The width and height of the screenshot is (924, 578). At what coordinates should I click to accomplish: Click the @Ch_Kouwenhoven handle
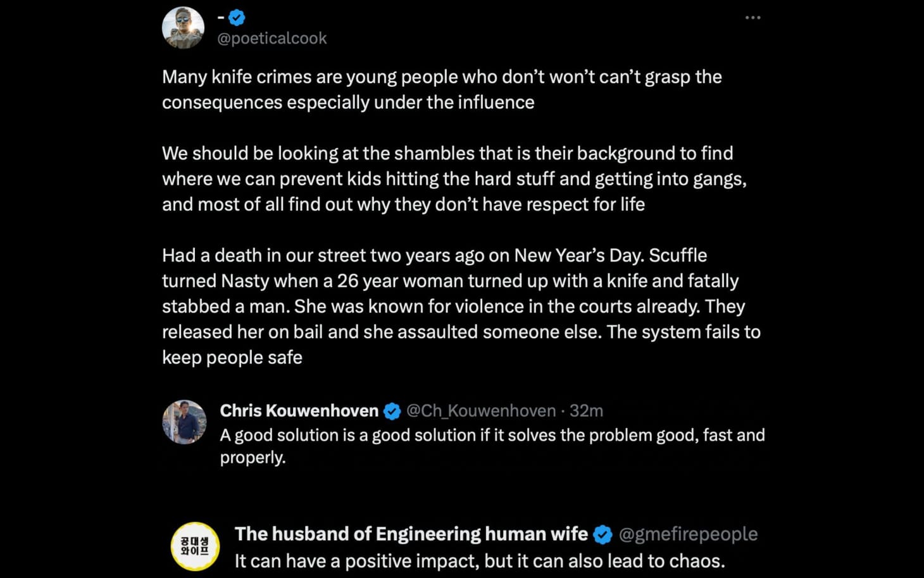[x=481, y=411]
